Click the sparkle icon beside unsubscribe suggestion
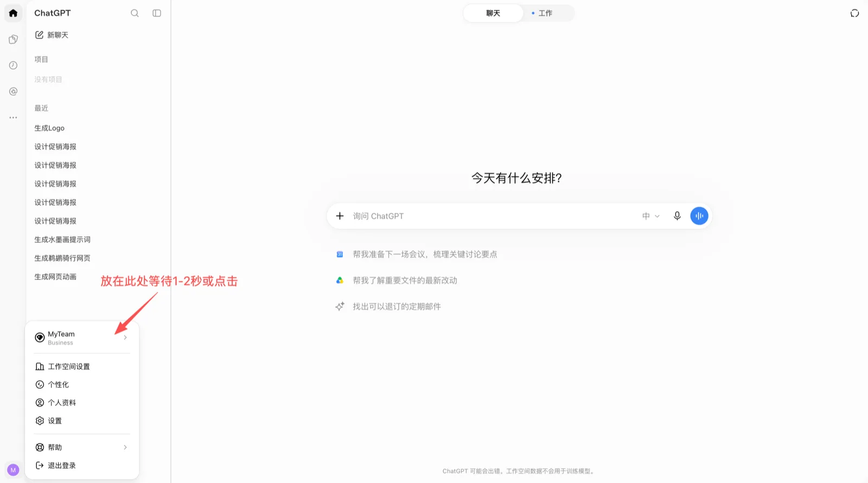 [340, 307]
